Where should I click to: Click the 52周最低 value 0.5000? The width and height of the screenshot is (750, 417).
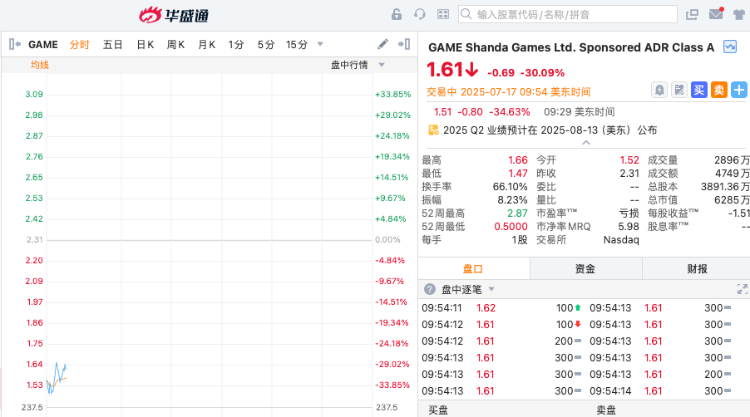pyautogui.click(x=511, y=226)
